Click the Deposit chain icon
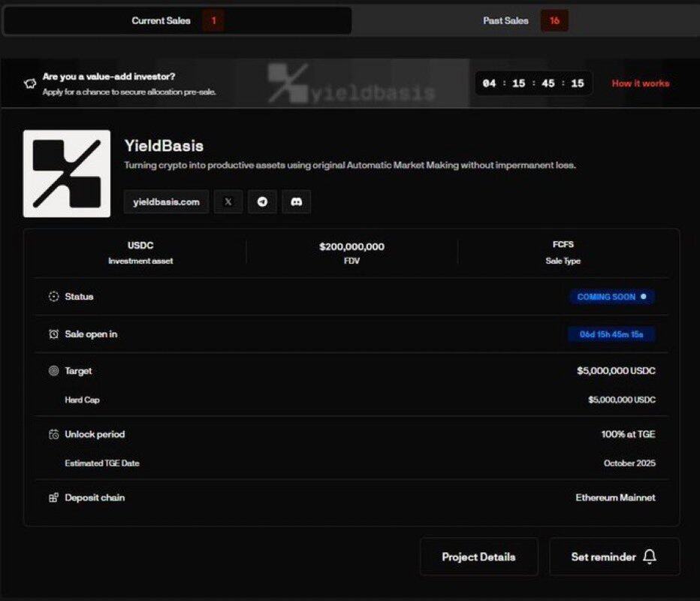This screenshot has width=700, height=601. [53, 497]
